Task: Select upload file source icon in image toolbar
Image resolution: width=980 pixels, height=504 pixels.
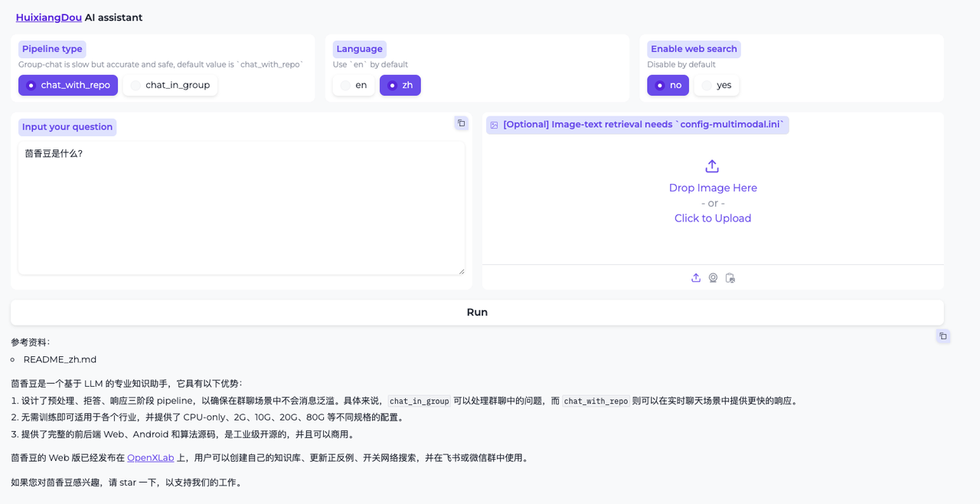Action: 696,278
